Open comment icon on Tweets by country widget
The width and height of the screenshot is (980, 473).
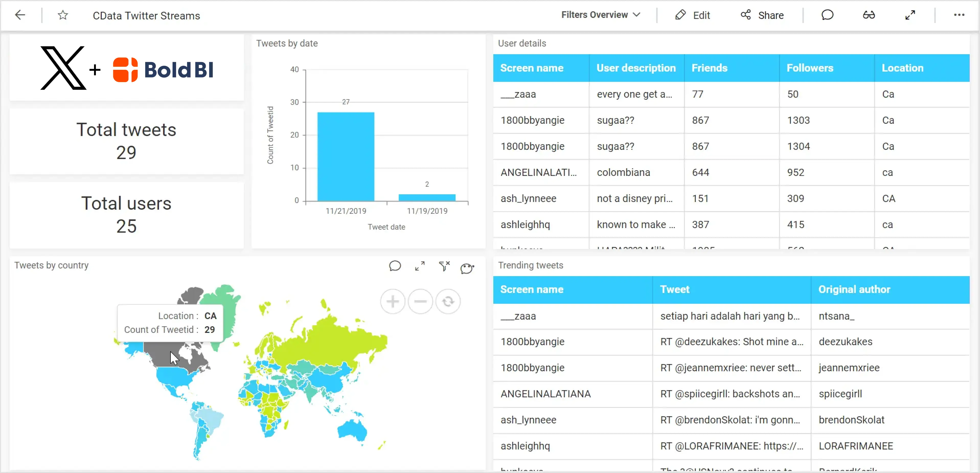coord(395,266)
